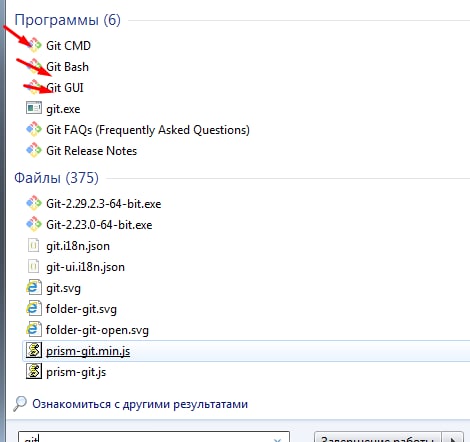The width and height of the screenshot is (470, 442).
Task: Click the folder-git.svg file icon
Action: tap(34, 309)
